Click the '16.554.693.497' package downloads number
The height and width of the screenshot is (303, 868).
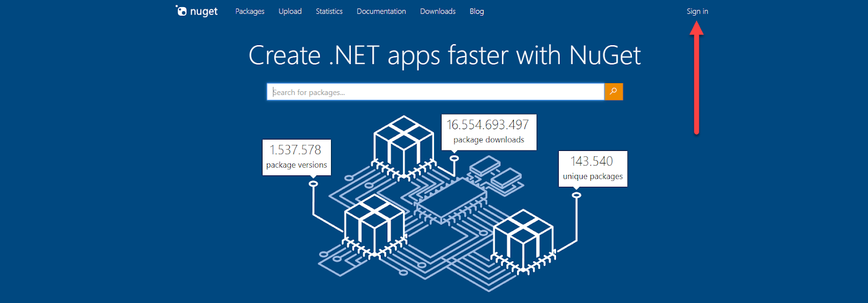coord(488,125)
